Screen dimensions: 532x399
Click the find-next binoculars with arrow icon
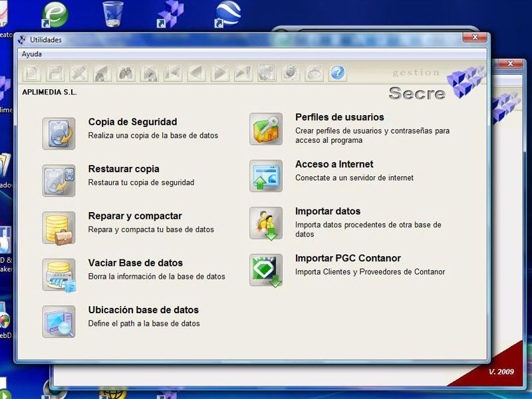(149, 73)
